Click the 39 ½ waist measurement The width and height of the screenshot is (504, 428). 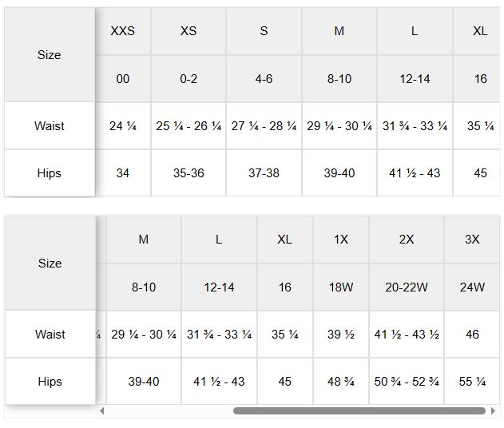point(341,335)
